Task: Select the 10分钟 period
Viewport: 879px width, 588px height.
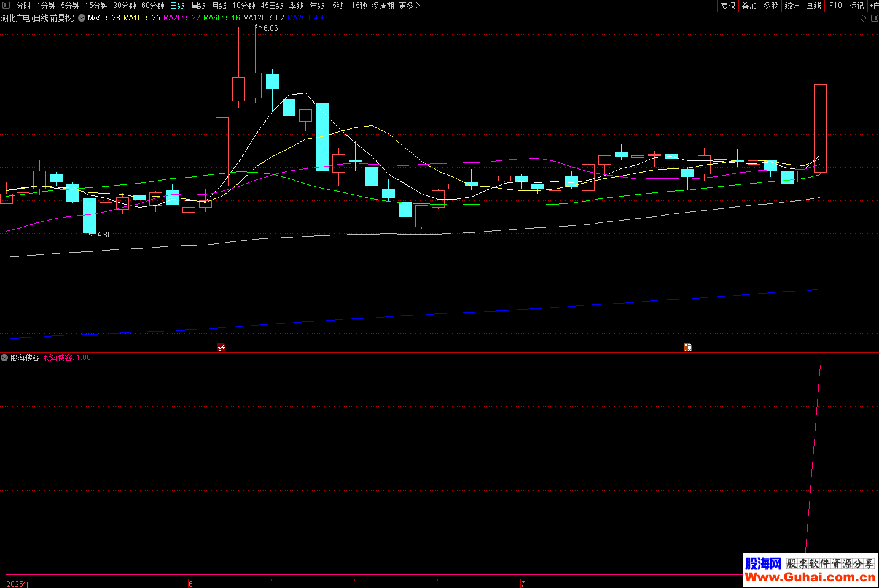Action: point(244,6)
